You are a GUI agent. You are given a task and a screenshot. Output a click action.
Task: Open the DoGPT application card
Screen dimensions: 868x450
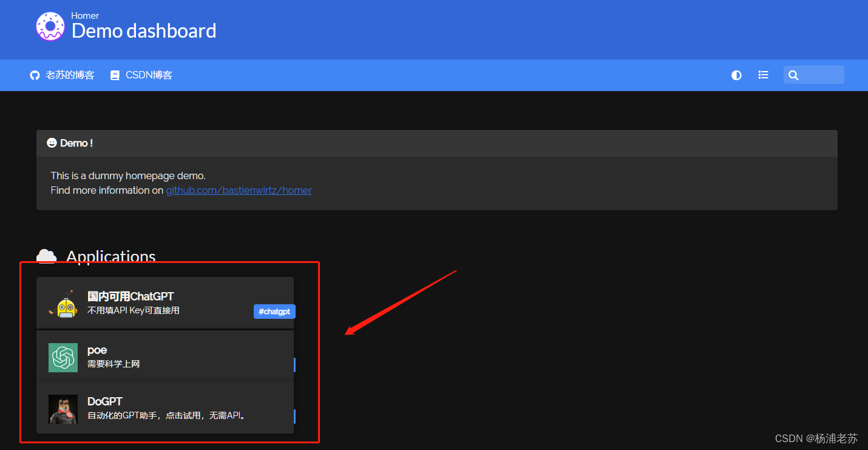point(165,408)
